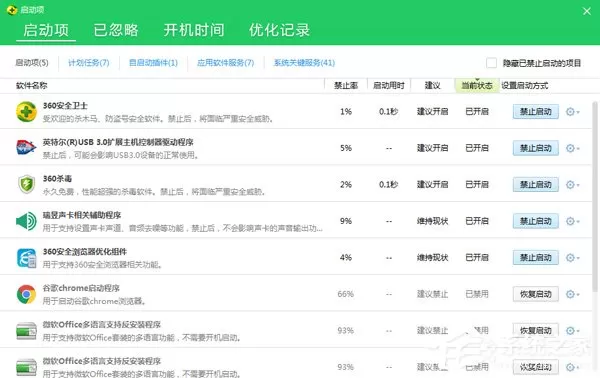
Task: Toggle 隐藏已禁止启动的项目 checkbox
Action: (x=491, y=63)
